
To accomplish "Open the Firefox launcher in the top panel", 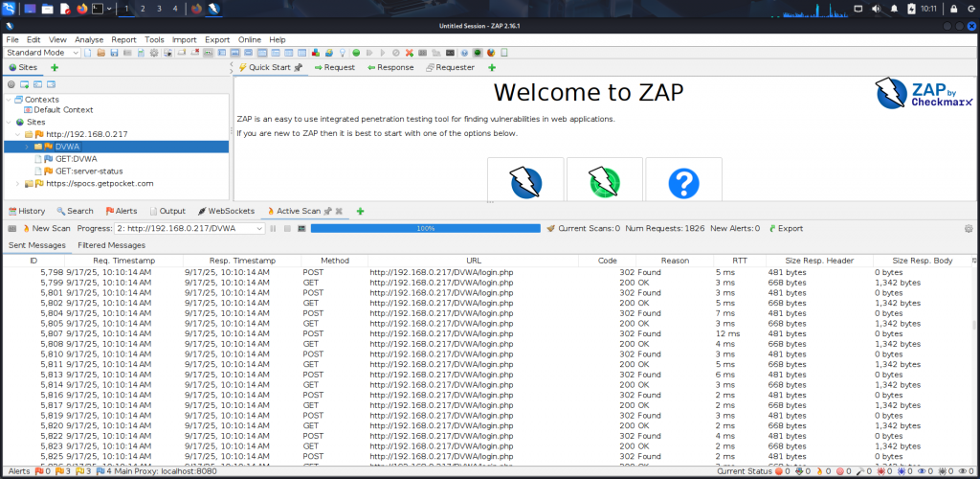I will [x=82, y=9].
